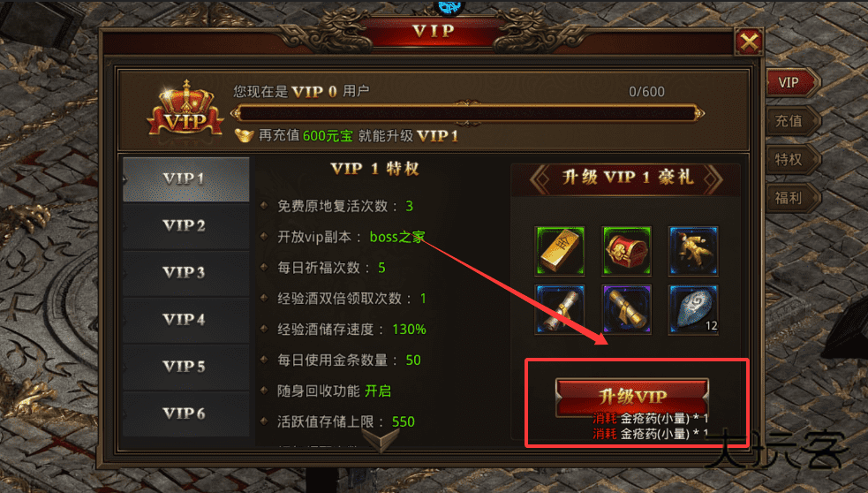This screenshot has height=493, width=868.
Task: Expand the privileges list with down chevron
Action: click(381, 441)
